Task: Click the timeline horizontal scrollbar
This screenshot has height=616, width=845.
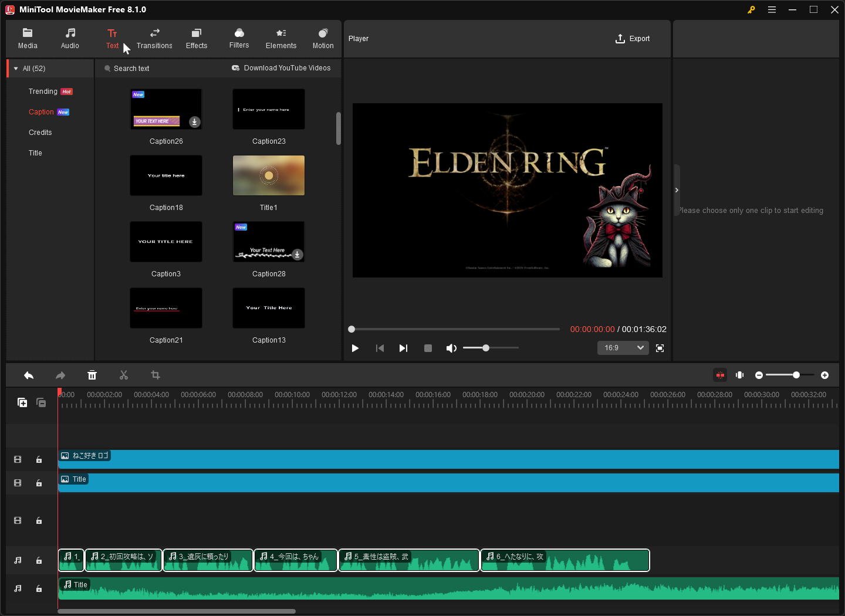Action: pos(177,611)
